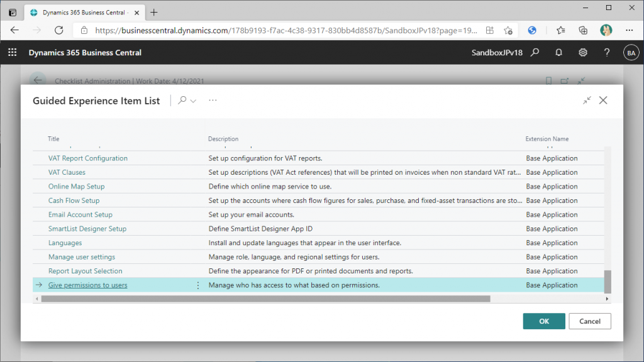Open the VAT Clauses link
This screenshot has height=362, width=644.
click(x=67, y=172)
